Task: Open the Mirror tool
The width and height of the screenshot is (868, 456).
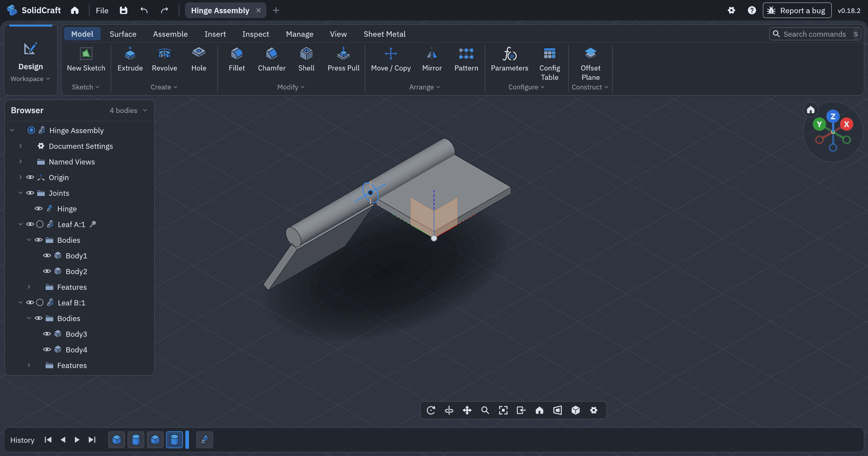Action: [x=432, y=59]
